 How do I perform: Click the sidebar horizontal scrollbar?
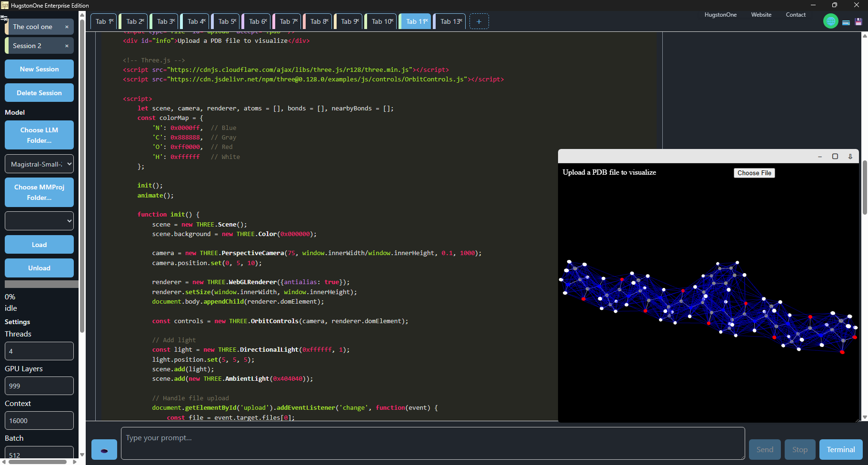(x=38, y=462)
